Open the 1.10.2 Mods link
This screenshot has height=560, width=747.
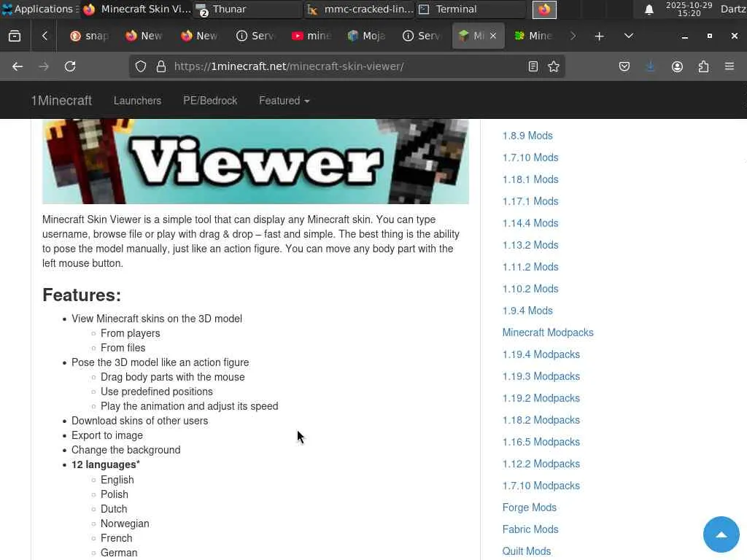[x=530, y=289]
